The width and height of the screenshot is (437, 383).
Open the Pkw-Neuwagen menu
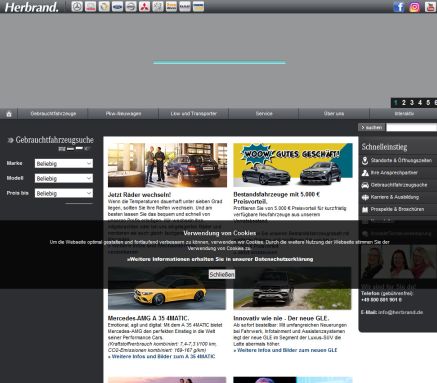(123, 114)
